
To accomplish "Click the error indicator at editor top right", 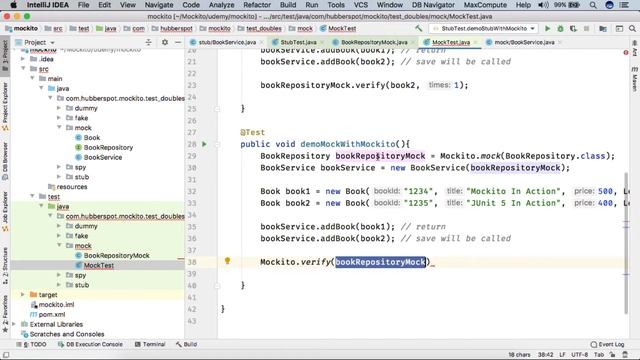I will coord(626,52).
